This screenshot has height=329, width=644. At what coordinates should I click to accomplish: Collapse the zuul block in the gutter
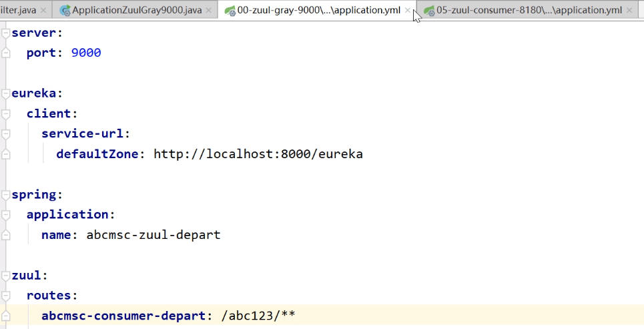pyautogui.click(x=6, y=275)
